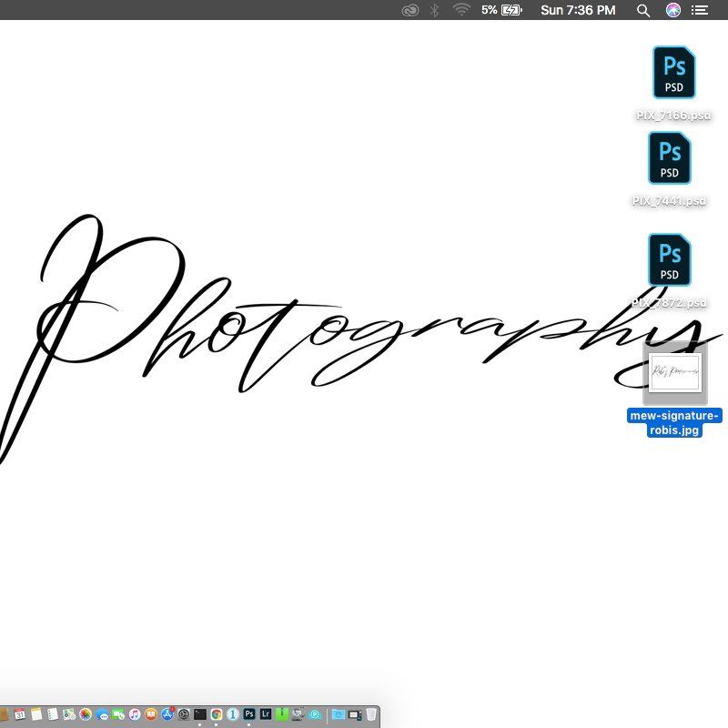Open the Photos app in dock
The width and height of the screenshot is (728, 728).
tap(85, 715)
